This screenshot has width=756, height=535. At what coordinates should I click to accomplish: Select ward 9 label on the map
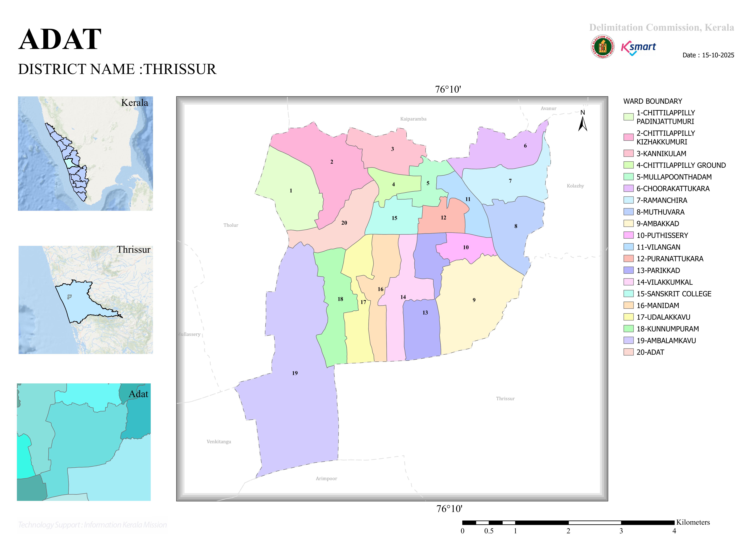tap(474, 300)
